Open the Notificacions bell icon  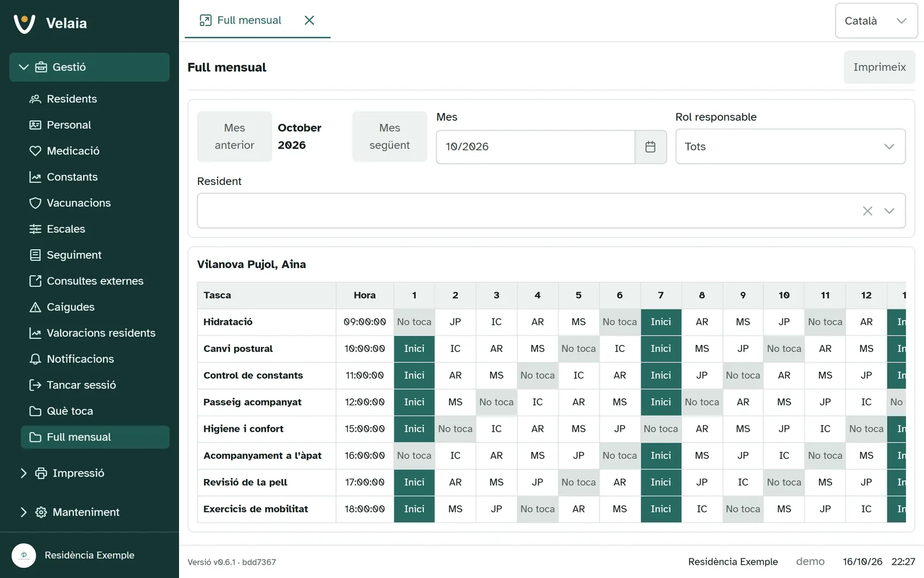(35, 359)
